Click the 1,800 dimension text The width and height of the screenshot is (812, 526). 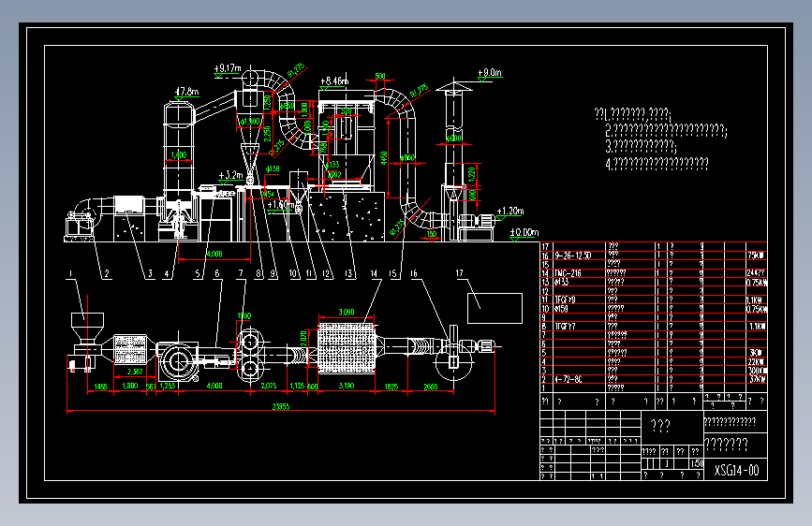(129, 386)
